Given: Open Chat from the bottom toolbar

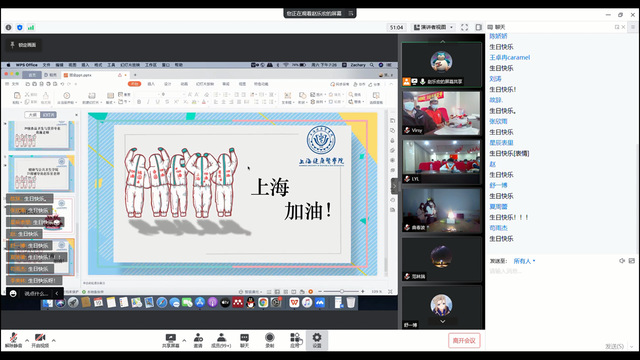Looking at the screenshot, I should (x=244, y=340).
